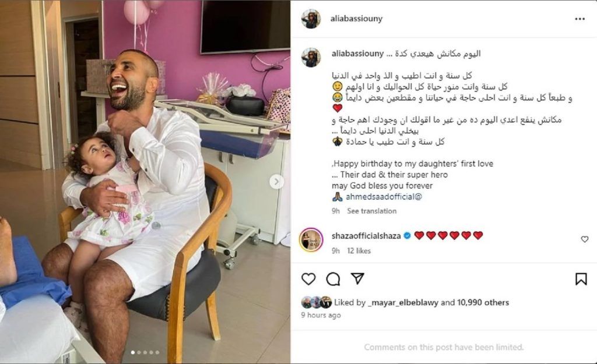Go to next photo with carousel arrow
This screenshot has height=364, width=597.
pyautogui.click(x=276, y=182)
